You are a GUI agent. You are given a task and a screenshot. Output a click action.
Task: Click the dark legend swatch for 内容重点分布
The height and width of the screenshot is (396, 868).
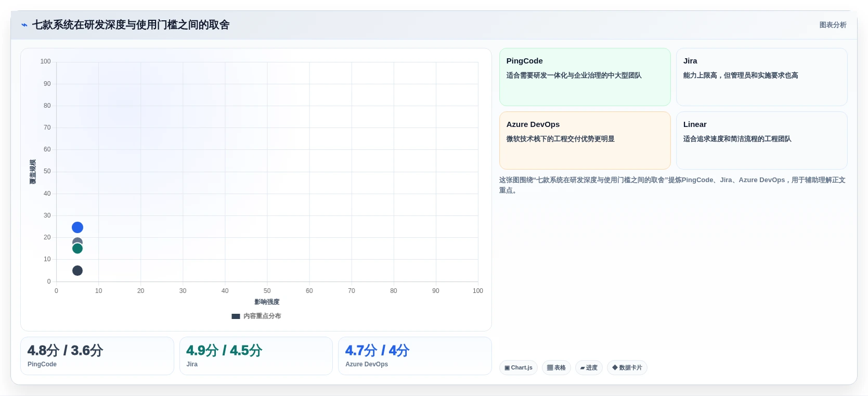tap(236, 316)
